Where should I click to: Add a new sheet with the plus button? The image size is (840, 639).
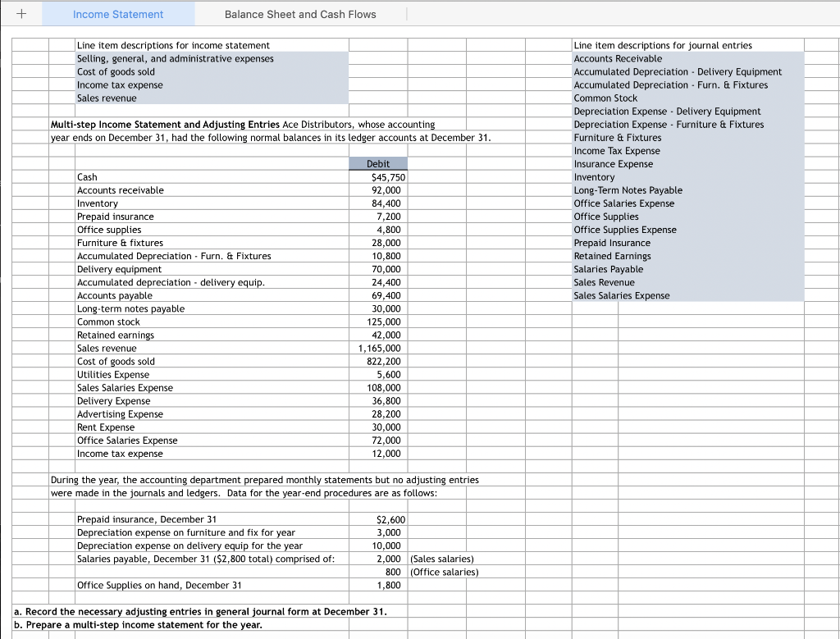21,13
